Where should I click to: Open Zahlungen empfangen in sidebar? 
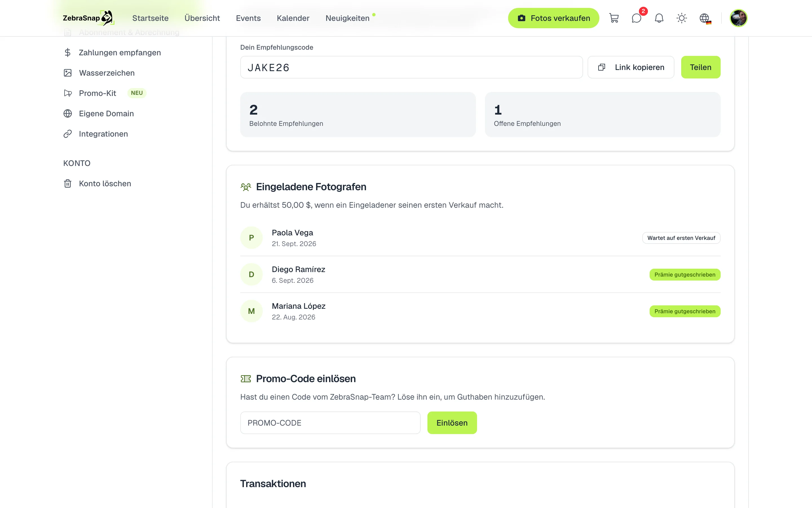(120, 52)
